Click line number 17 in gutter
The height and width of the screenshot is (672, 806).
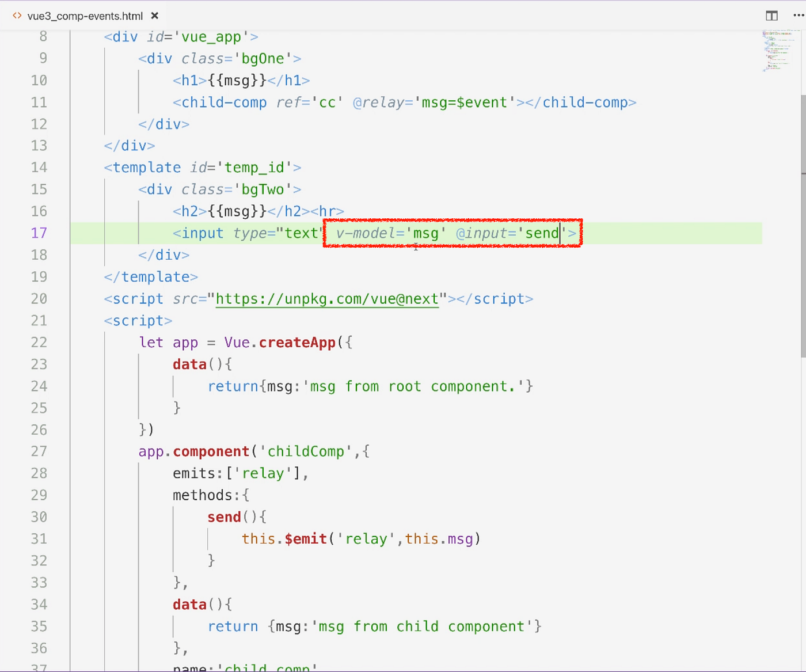coord(39,233)
